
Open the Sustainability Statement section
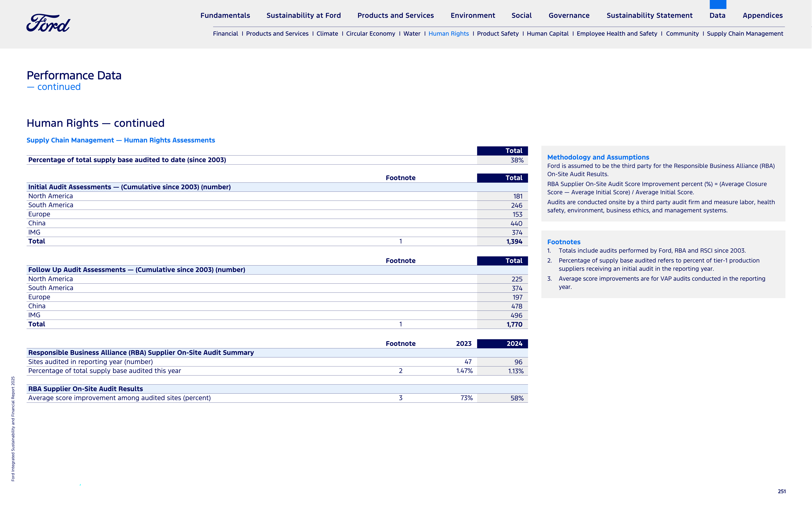[649, 15]
